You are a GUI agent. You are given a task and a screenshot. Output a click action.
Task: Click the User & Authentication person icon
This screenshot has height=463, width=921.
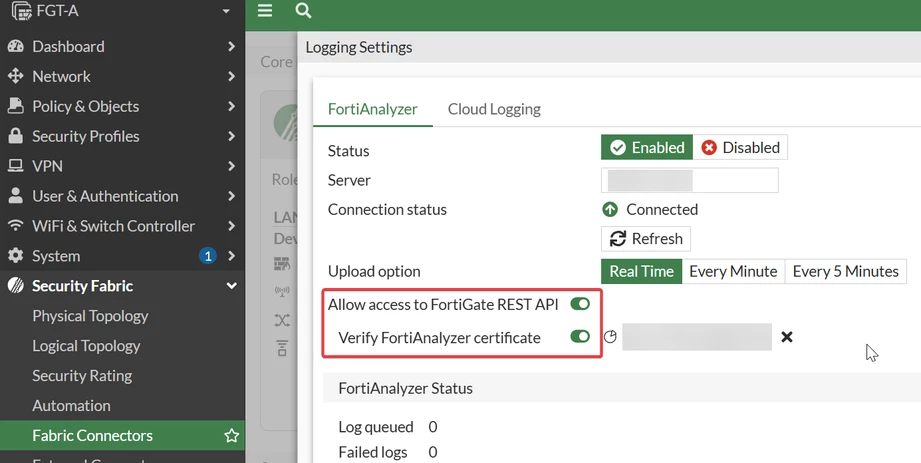[16, 196]
